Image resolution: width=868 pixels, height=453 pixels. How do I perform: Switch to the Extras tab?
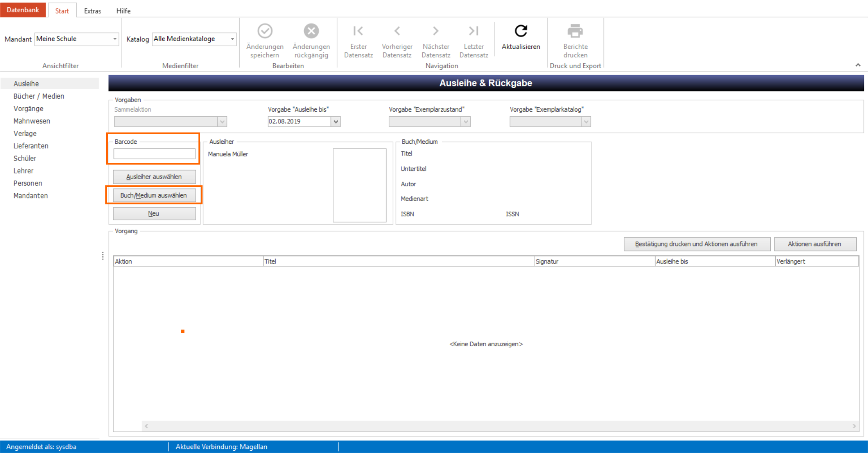click(x=93, y=11)
